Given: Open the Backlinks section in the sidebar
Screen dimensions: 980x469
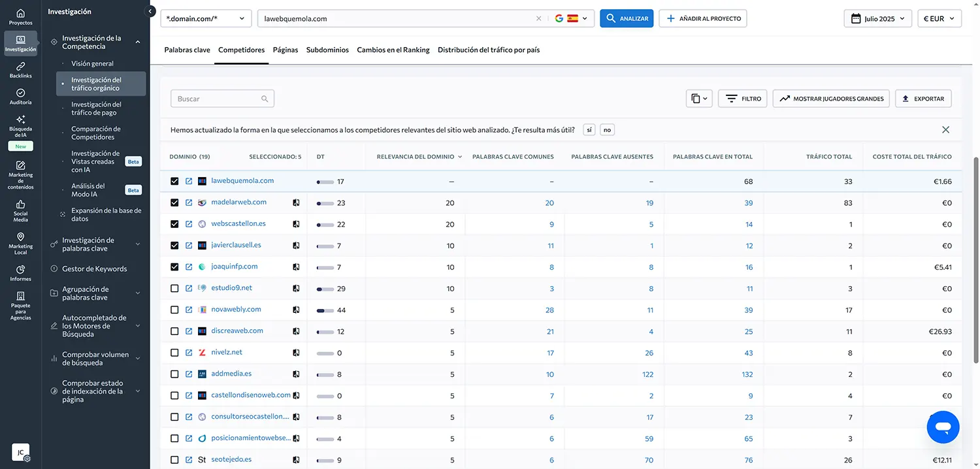Looking at the screenshot, I should (x=20, y=70).
